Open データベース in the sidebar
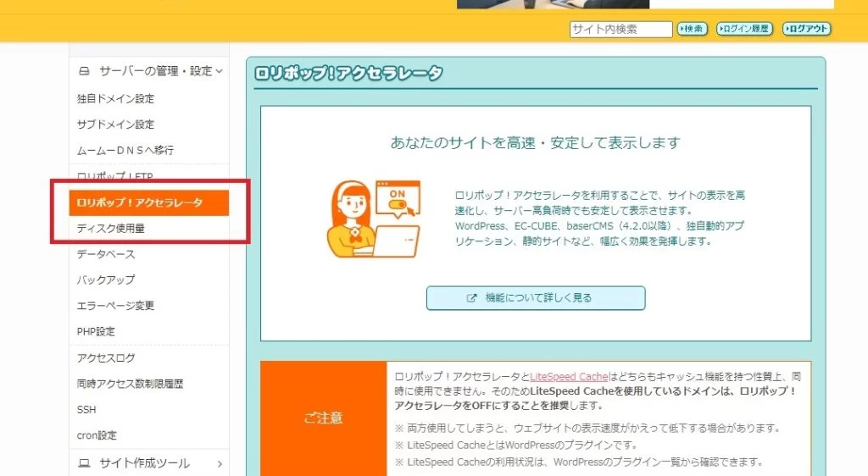The height and width of the screenshot is (476, 868). [106, 254]
